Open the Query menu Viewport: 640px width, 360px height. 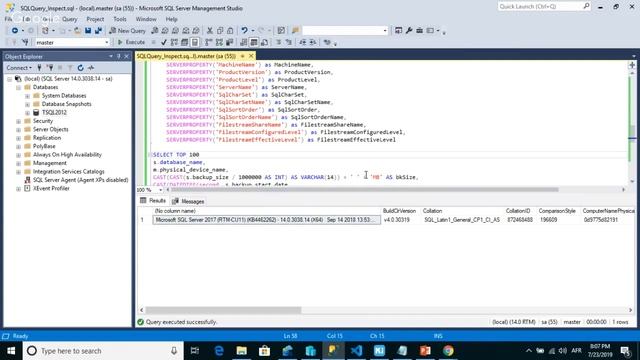[69, 19]
